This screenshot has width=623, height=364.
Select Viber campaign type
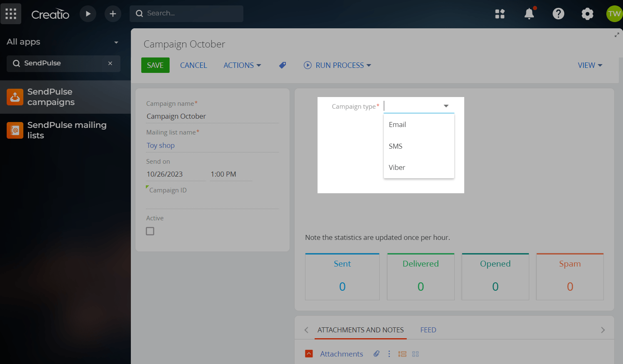tap(419, 167)
